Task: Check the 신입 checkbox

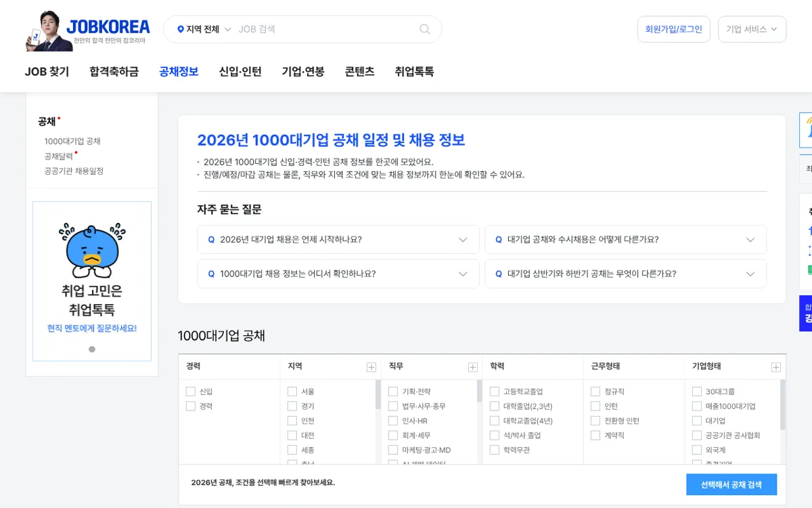Action: click(x=191, y=391)
